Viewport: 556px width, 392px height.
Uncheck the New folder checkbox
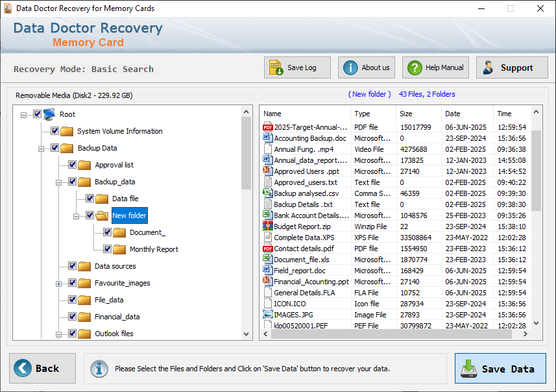pyautogui.click(x=90, y=215)
